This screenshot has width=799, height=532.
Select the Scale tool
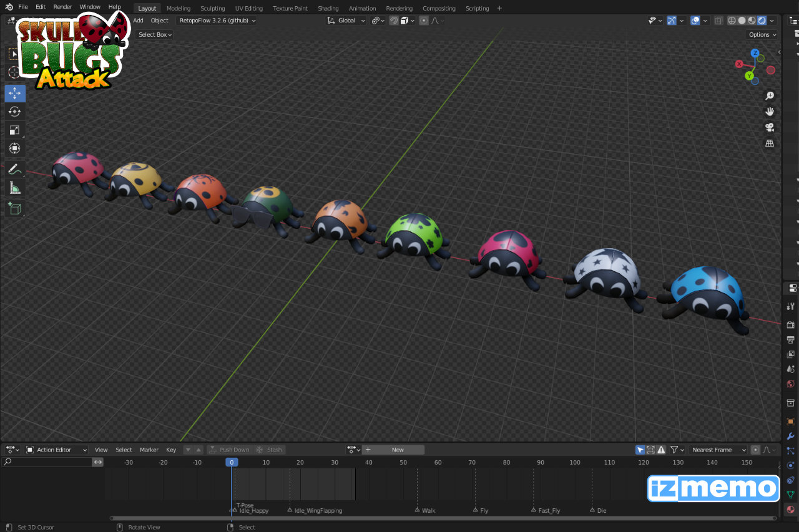(15, 130)
